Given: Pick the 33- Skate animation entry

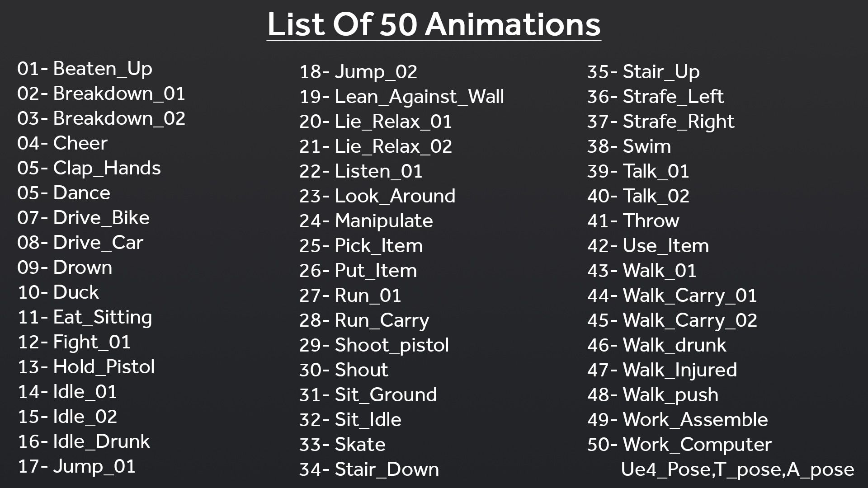Looking at the screenshot, I should [343, 445].
